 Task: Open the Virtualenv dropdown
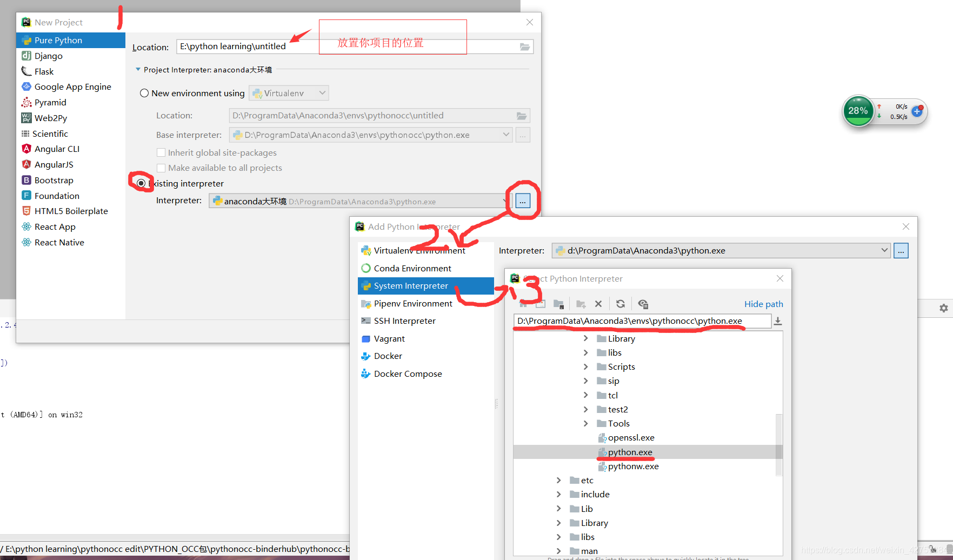click(x=289, y=93)
